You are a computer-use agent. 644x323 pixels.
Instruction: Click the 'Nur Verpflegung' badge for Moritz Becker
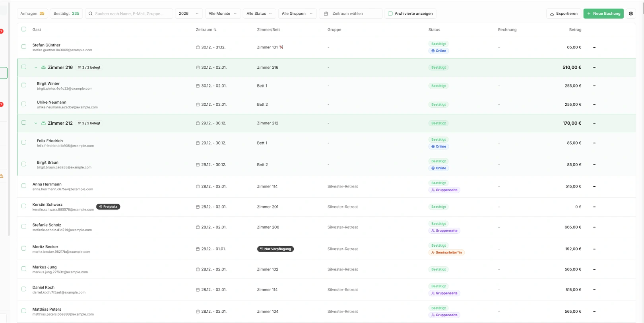pyautogui.click(x=275, y=249)
